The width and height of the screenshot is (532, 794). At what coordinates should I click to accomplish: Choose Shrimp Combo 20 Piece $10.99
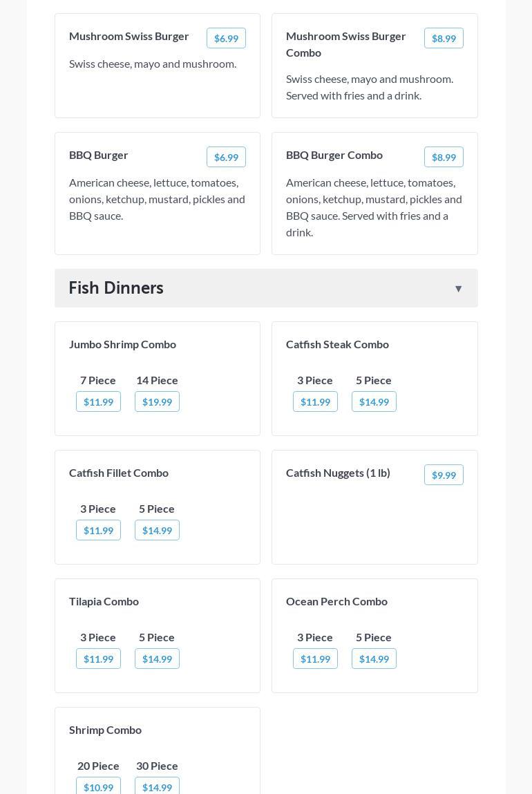click(x=98, y=787)
